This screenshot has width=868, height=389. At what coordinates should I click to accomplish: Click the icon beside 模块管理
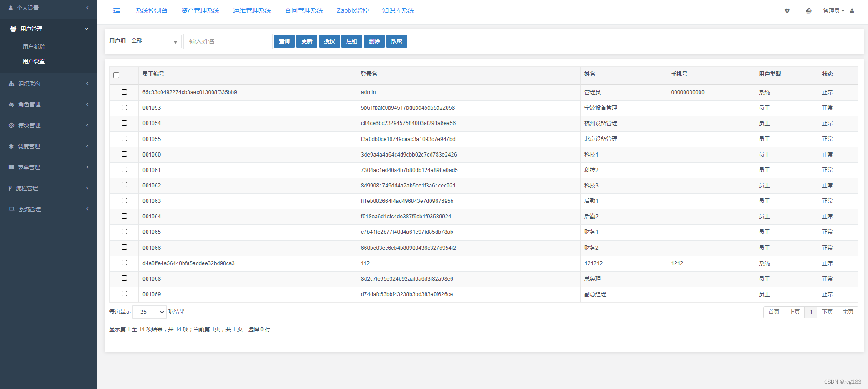(11, 125)
